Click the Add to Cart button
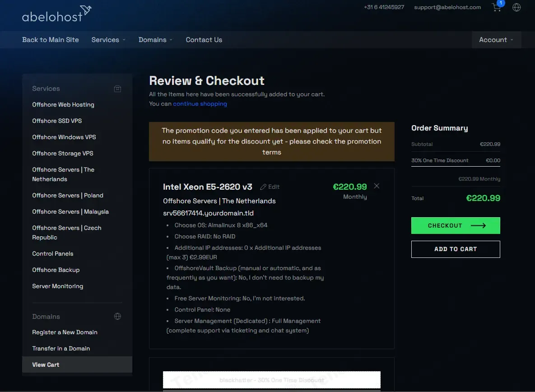 click(x=456, y=249)
